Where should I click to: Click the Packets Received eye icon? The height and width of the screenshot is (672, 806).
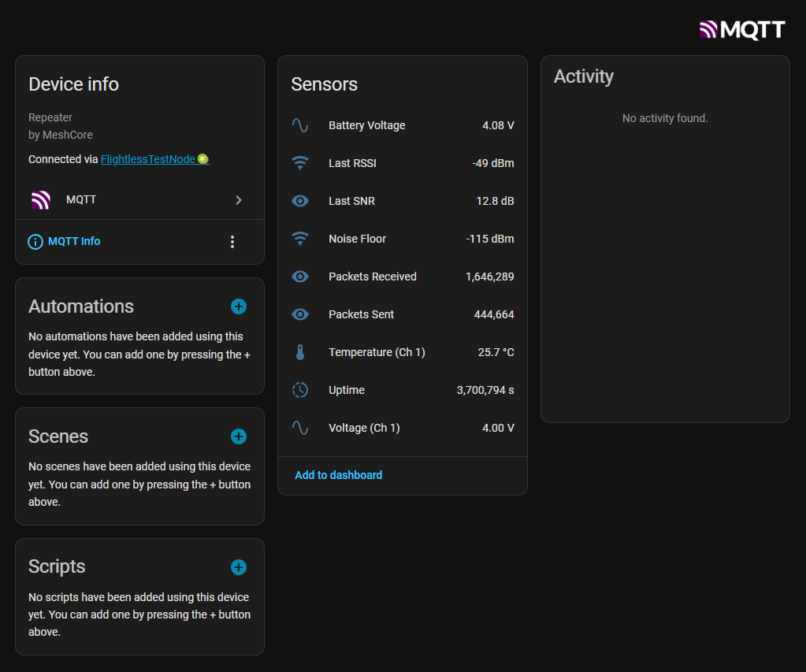coord(300,277)
